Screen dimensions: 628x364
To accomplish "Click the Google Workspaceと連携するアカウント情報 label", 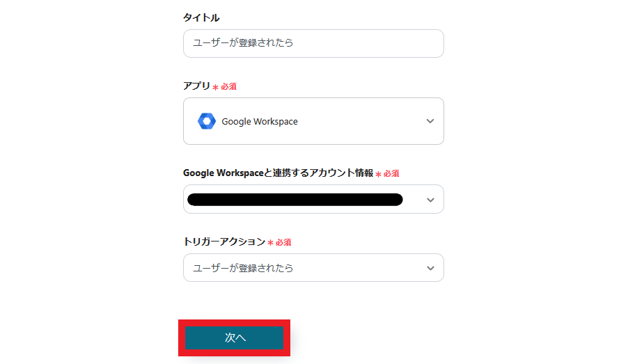I will [278, 173].
